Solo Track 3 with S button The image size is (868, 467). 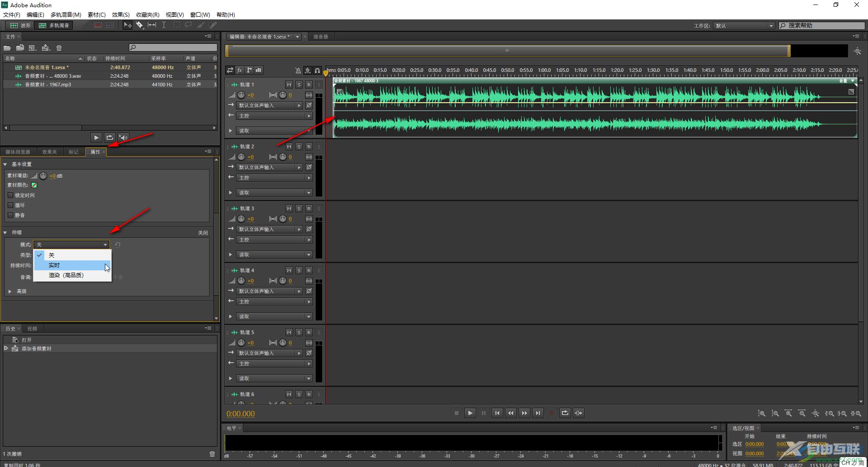(x=299, y=208)
